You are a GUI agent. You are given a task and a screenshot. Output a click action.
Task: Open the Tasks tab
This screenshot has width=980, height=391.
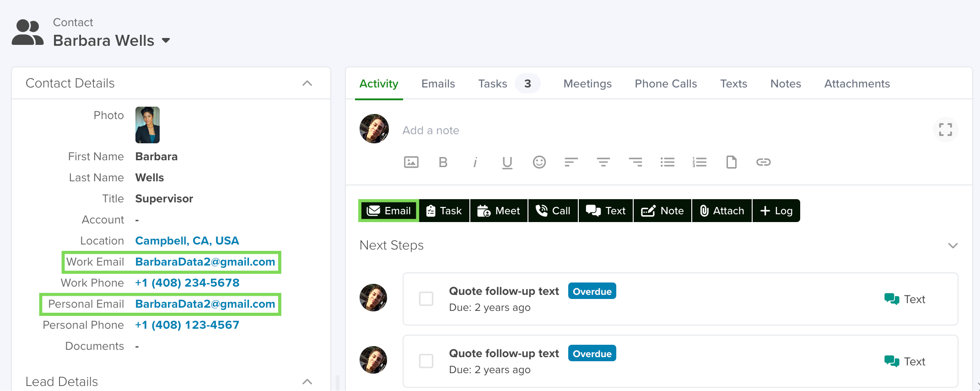[x=493, y=84]
